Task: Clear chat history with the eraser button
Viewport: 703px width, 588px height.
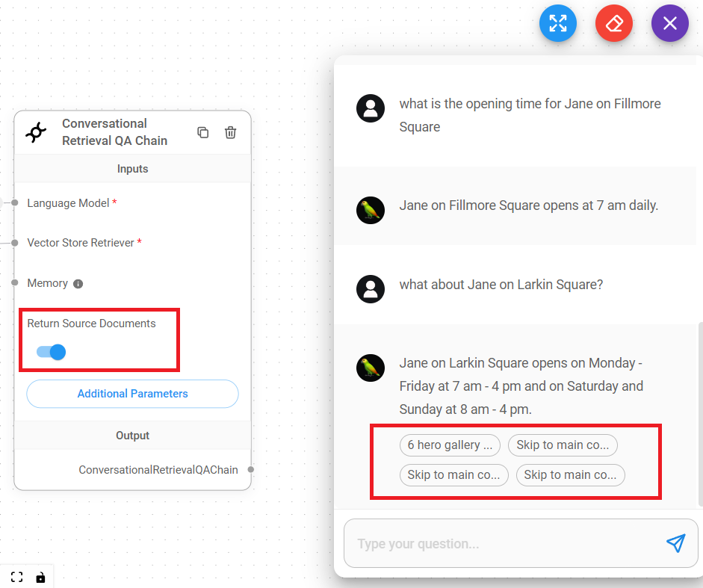Action: pyautogui.click(x=614, y=24)
